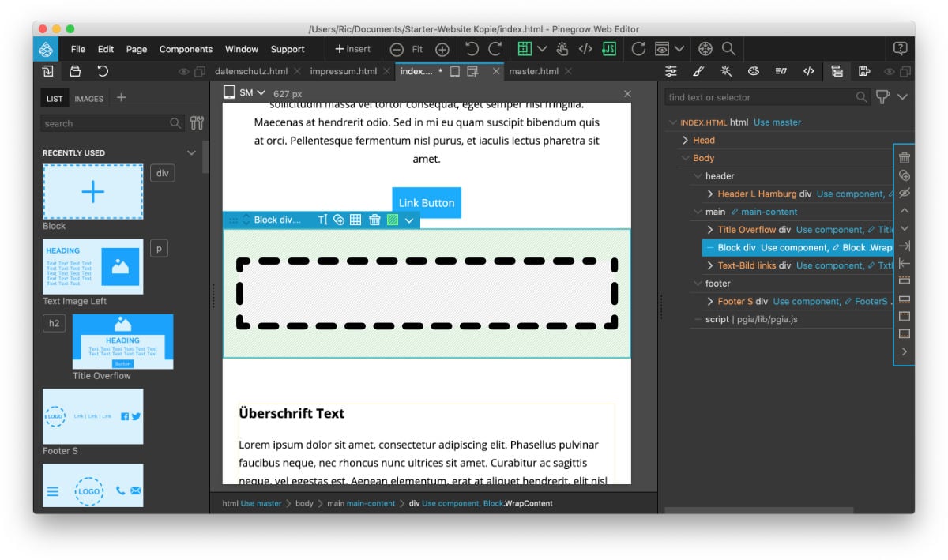This screenshot has width=948, height=560.
Task: Click the refresh page icon
Action: 638,49
